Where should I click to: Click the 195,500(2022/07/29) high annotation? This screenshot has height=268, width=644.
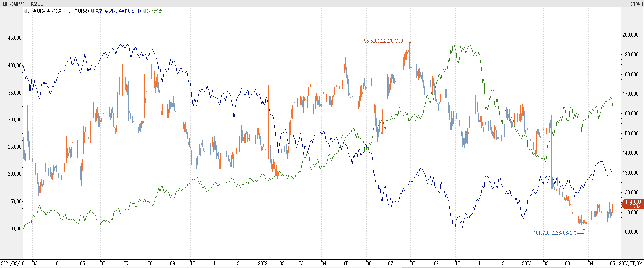point(383,41)
